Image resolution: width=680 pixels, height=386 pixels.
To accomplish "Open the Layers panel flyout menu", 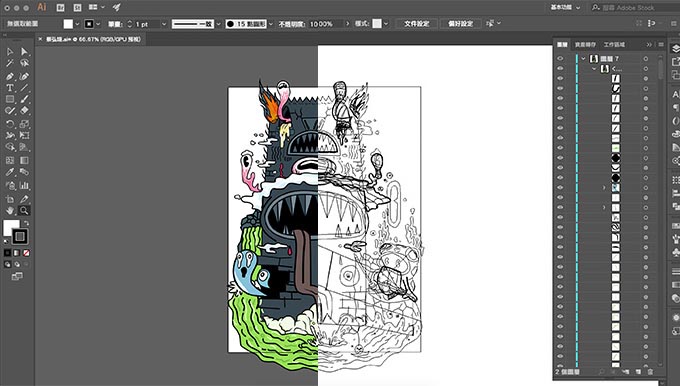I will 661,45.
